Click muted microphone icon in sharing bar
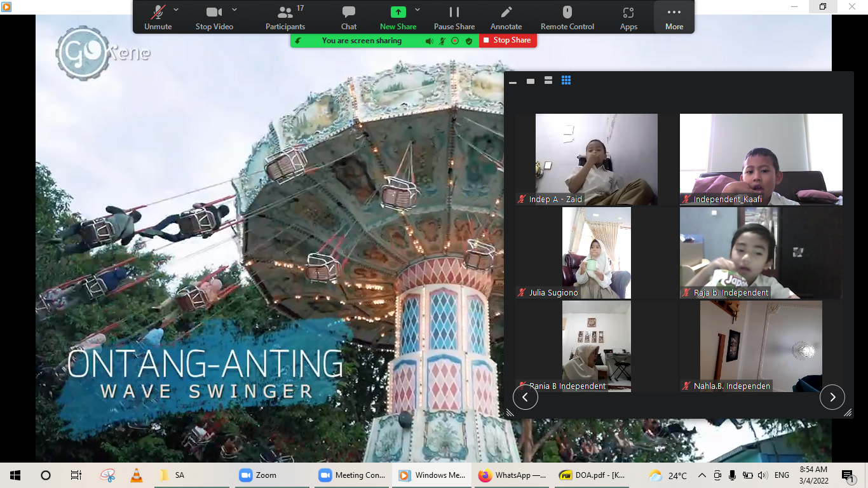 (442, 41)
